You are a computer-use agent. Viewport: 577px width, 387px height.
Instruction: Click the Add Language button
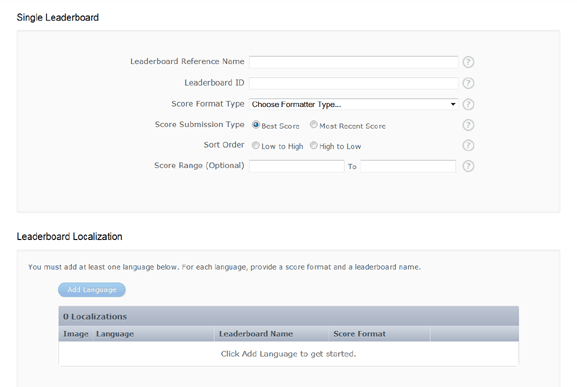coord(92,290)
